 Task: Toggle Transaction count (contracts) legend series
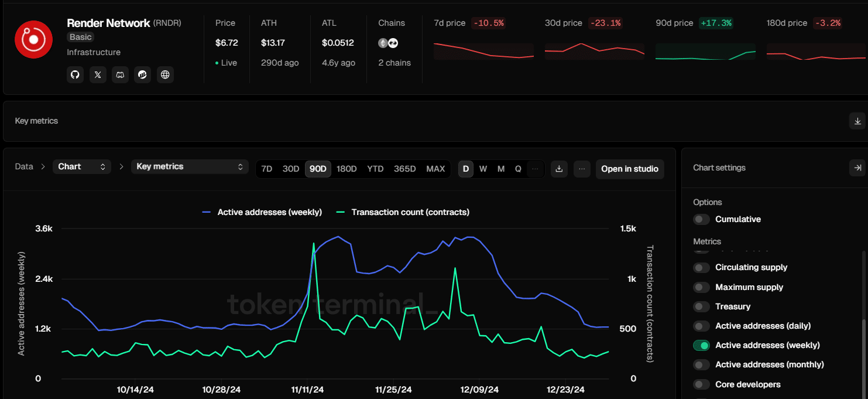click(x=403, y=212)
